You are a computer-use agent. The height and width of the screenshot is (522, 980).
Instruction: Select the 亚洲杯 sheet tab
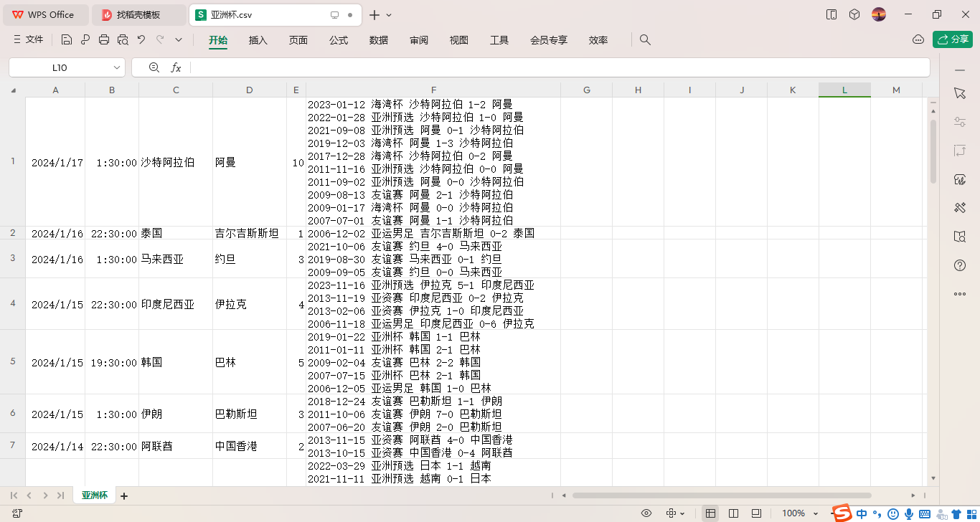pos(95,495)
